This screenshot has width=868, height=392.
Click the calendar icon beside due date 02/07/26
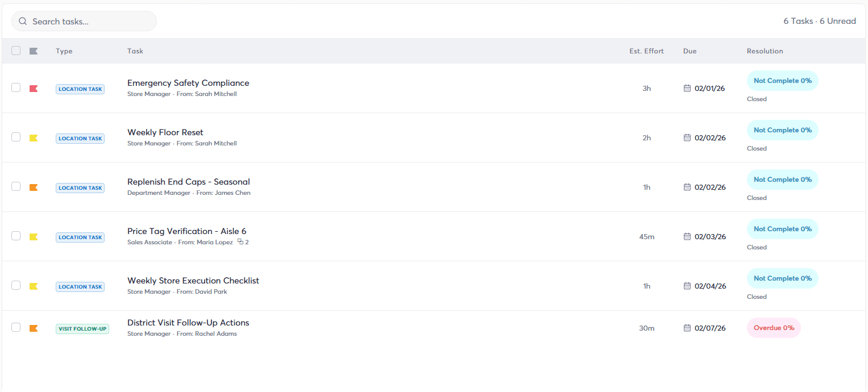pos(687,328)
